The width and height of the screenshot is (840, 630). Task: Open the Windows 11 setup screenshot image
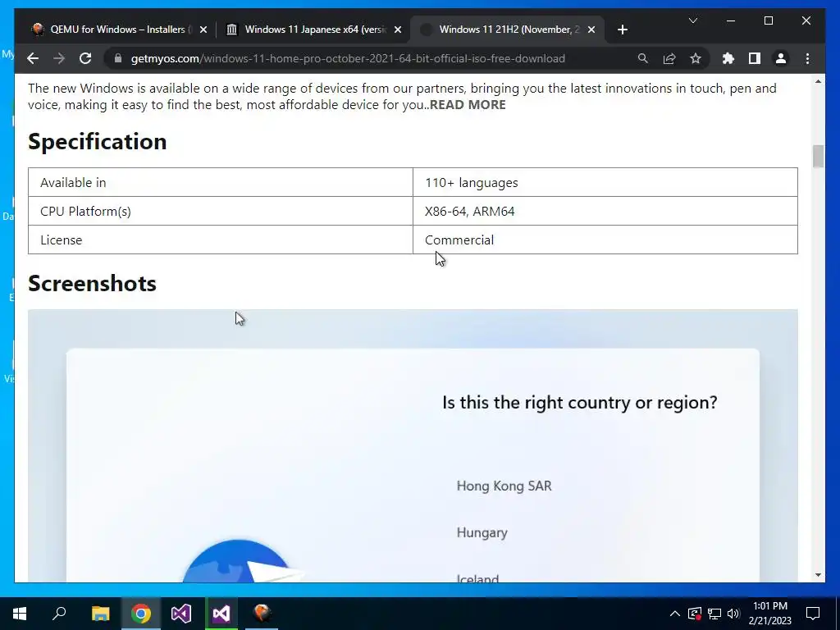[413, 445]
